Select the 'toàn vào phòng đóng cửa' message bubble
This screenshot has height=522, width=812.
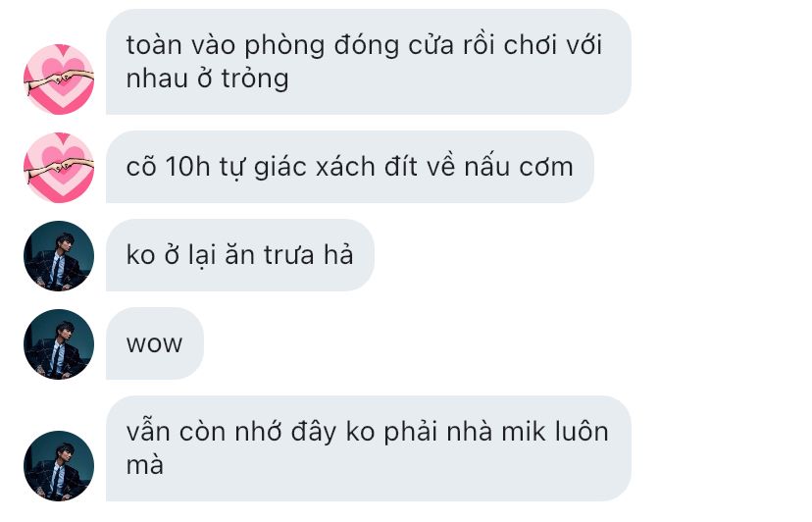click(x=368, y=62)
